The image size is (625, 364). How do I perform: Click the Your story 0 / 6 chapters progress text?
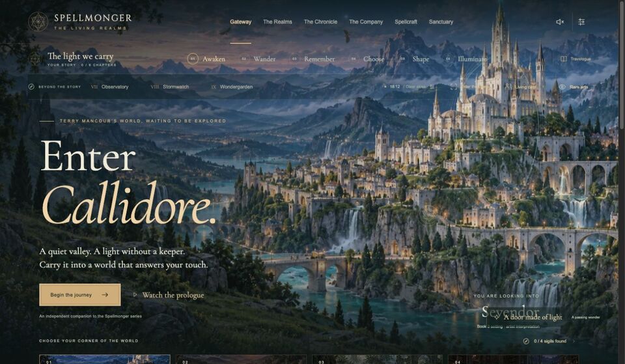click(82, 65)
